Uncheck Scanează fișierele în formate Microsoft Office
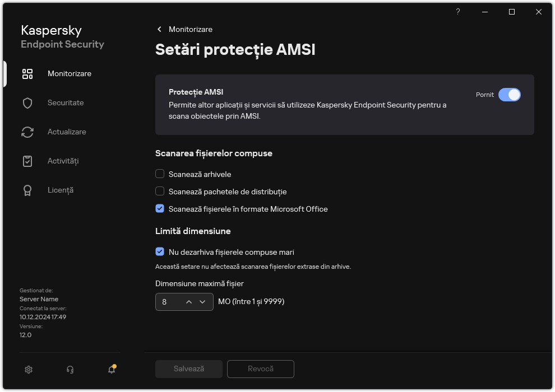The height and width of the screenshot is (392, 555). click(x=160, y=209)
